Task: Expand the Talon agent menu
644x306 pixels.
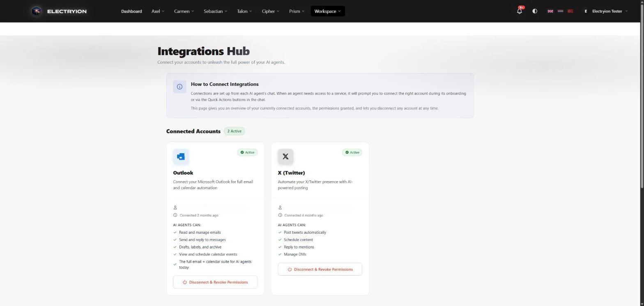Action: tap(244, 11)
